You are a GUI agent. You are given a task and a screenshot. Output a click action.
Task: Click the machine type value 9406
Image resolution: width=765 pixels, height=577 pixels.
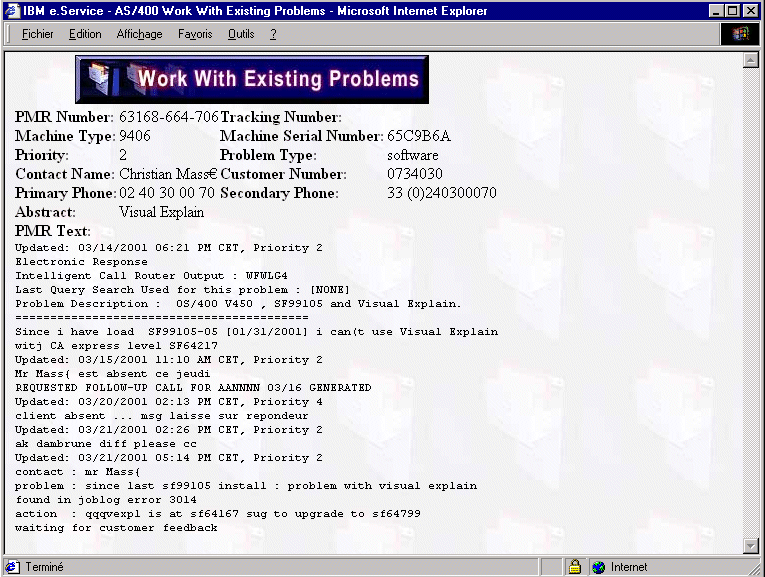[x=135, y=136]
